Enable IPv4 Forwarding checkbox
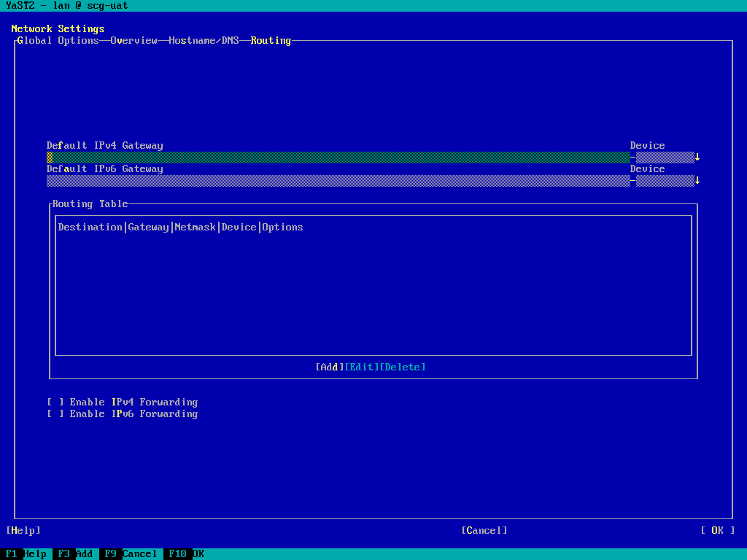 pos(122,402)
